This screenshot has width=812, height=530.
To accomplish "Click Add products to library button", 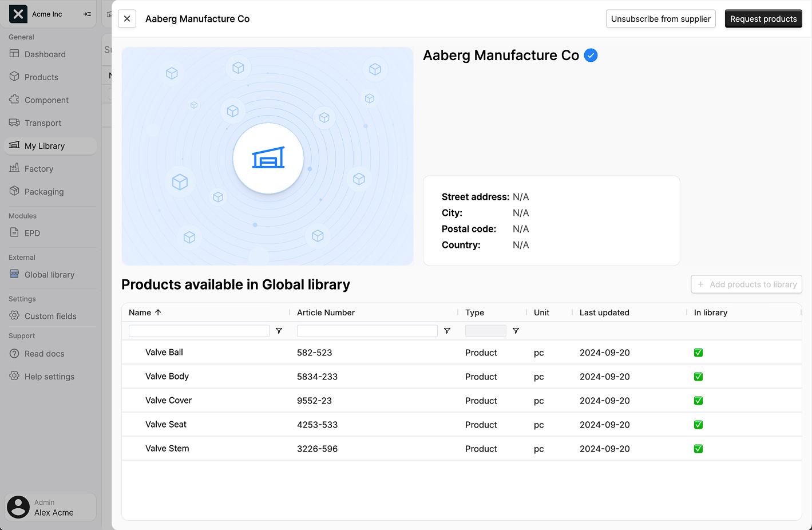I will click(747, 284).
